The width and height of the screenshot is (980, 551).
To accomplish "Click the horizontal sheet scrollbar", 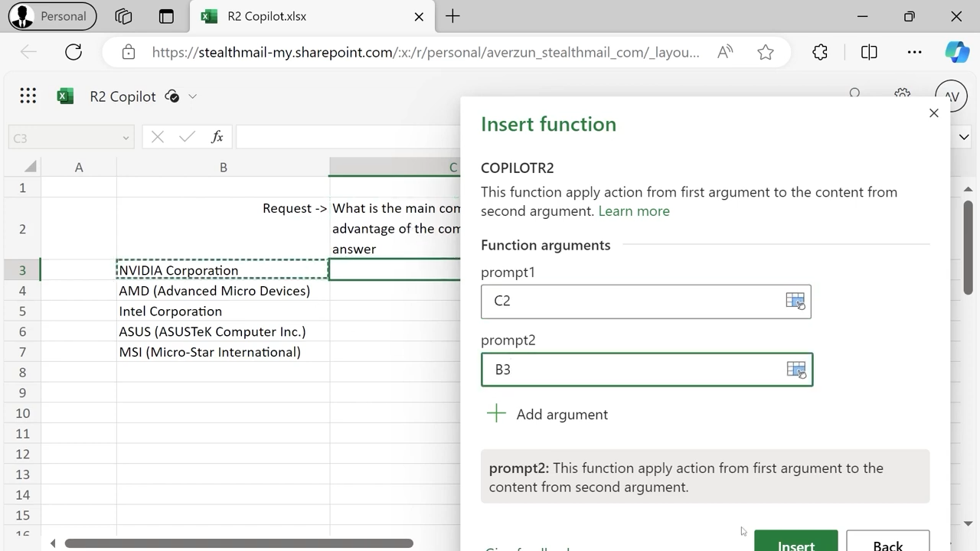I will (x=239, y=543).
